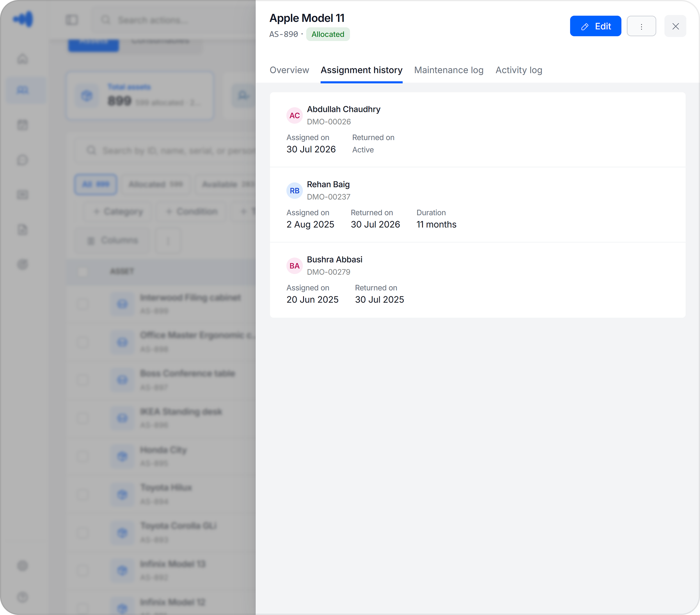Click the Rehan Baig name
The height and width of the screenshot is (615, 700).
click(x=328, y=184)
